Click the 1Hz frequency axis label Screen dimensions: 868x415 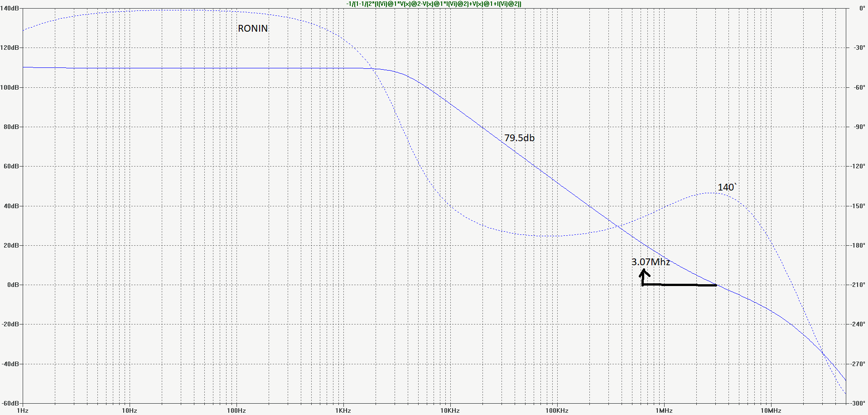[23, 410]
